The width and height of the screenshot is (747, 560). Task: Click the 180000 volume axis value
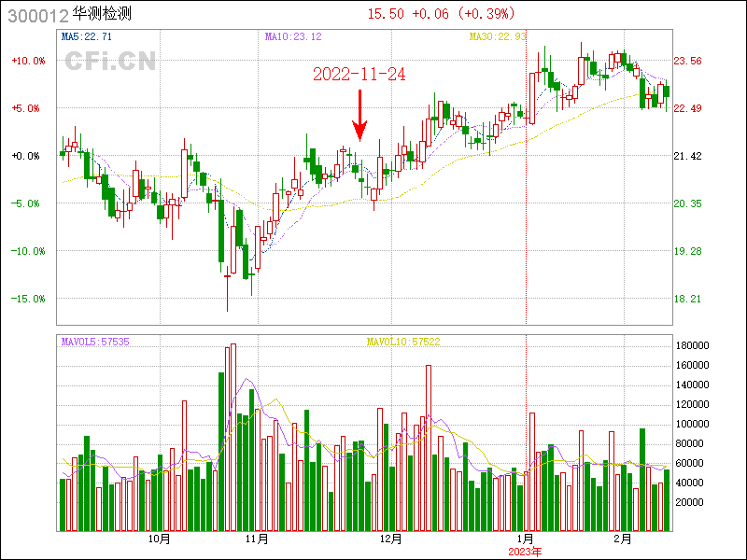tap(693, 345)
